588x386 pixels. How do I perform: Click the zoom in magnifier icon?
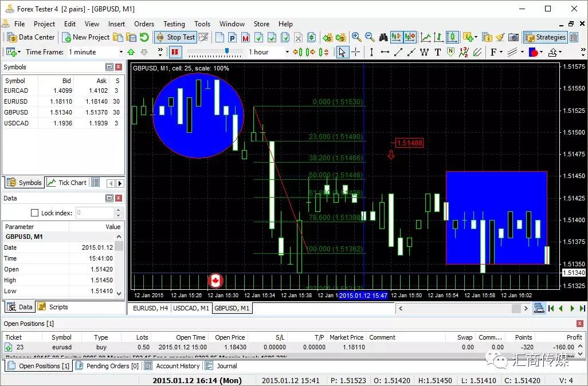(356, 37)
